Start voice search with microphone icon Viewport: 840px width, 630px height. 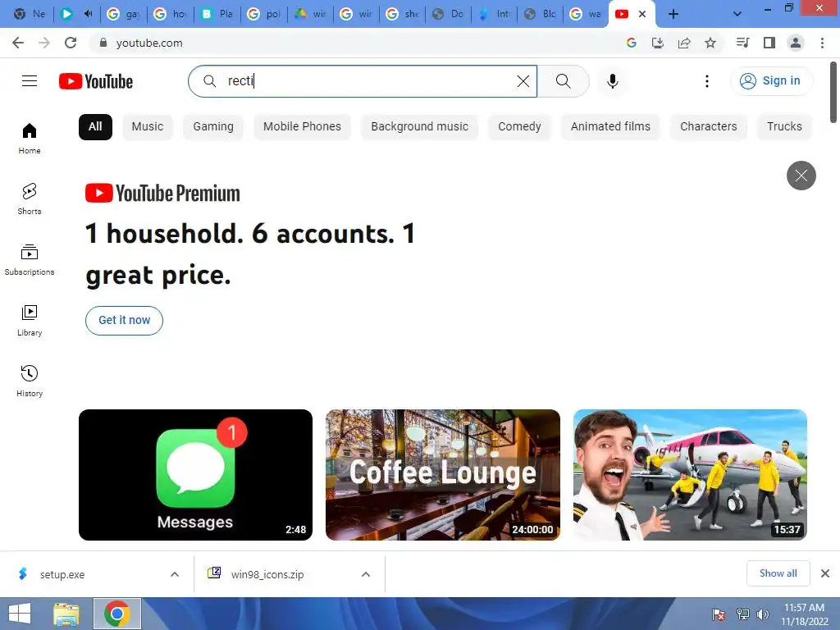click(612, 81)
